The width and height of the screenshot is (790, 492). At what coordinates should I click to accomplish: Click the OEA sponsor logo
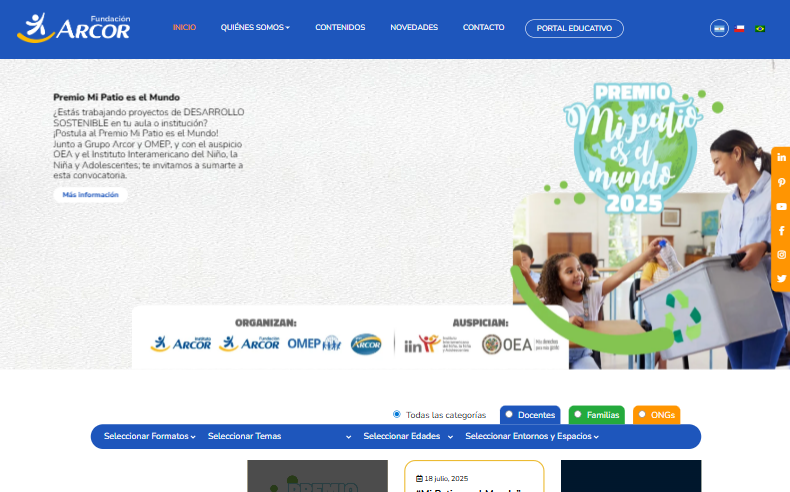(x=520, y=344)
